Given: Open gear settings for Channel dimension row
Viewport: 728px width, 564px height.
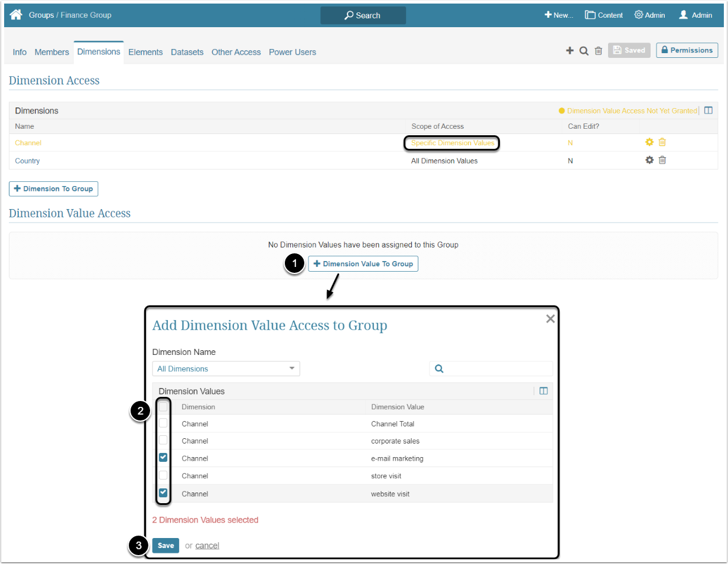Looking at the screenshot, I should click(649, 142).
